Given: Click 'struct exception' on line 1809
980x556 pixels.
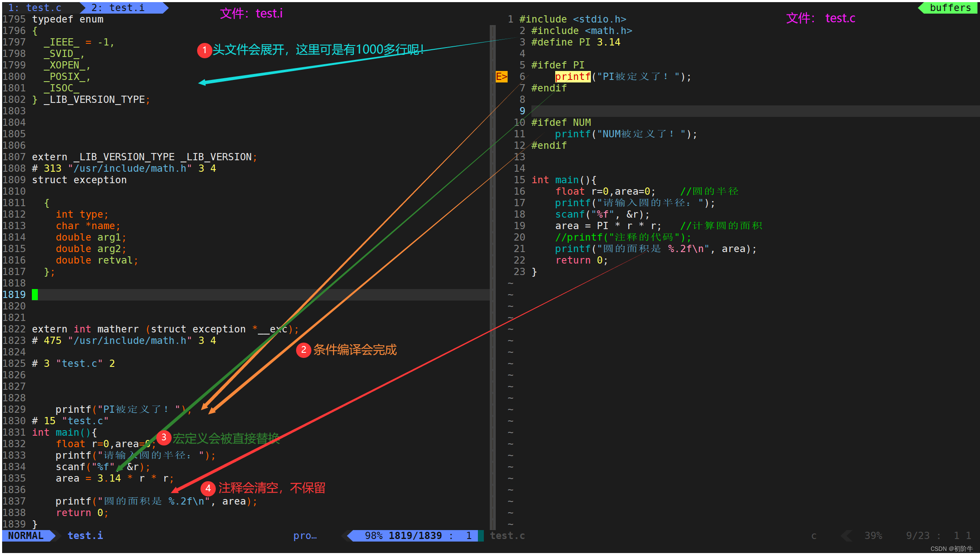Looking at the screenshot, I should pos(79,180).
